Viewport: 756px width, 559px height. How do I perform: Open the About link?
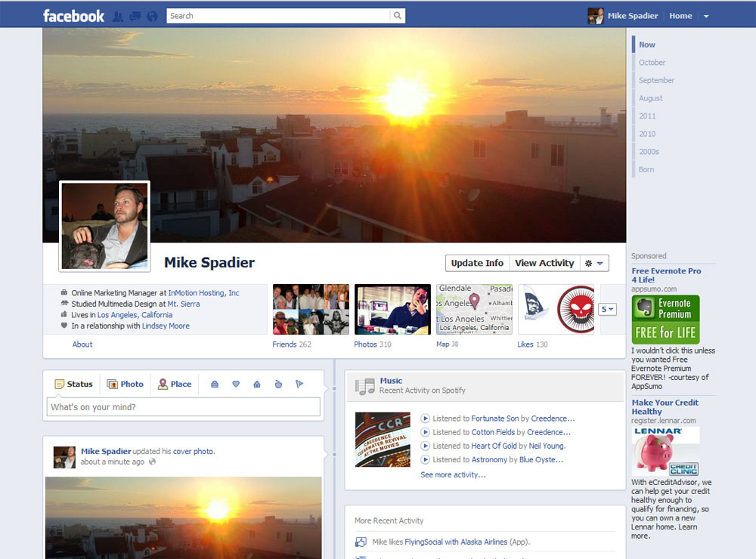pyautogui.click(x=82, y=344)
